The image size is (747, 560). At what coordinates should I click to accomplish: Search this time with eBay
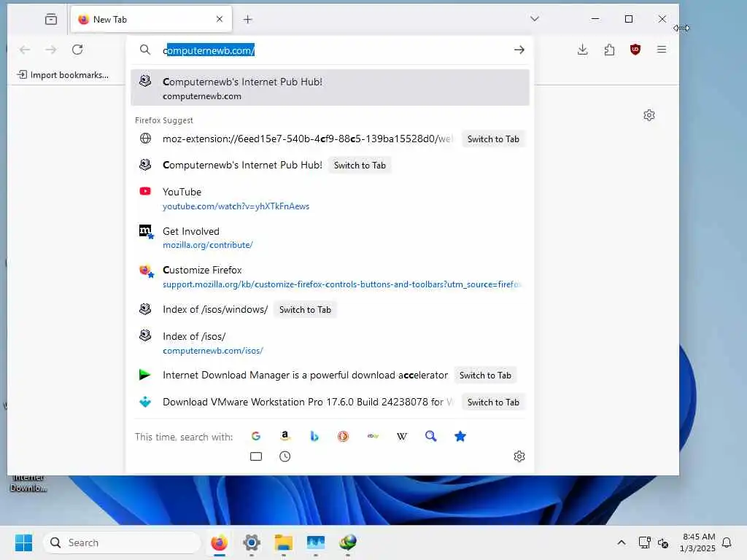click(373, 436)
